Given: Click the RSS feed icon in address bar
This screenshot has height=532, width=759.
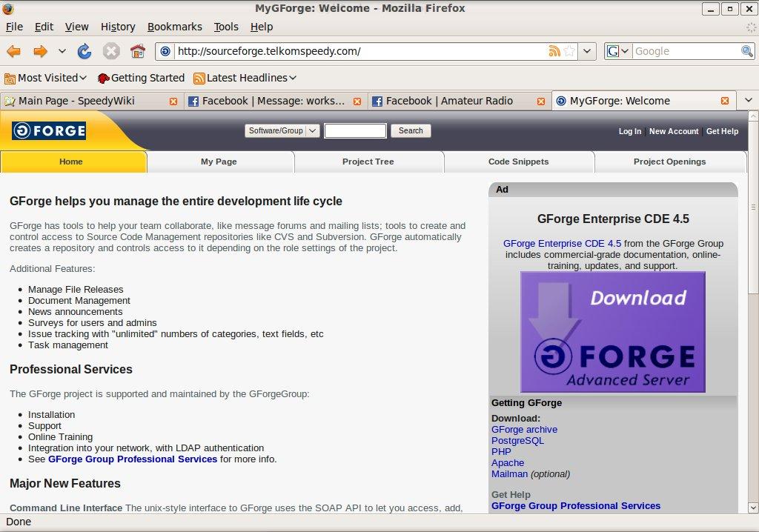Looking at the screenshot, I should (554, 51).
